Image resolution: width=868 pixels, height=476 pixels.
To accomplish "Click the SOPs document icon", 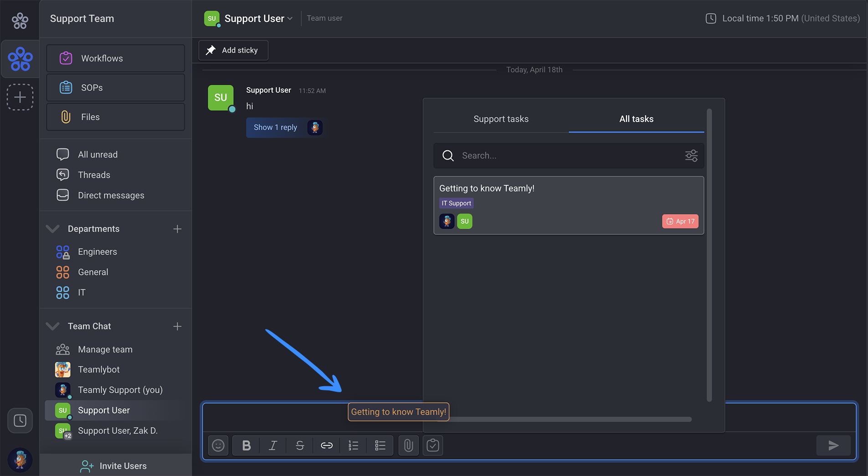I will [x=66, y=87].
